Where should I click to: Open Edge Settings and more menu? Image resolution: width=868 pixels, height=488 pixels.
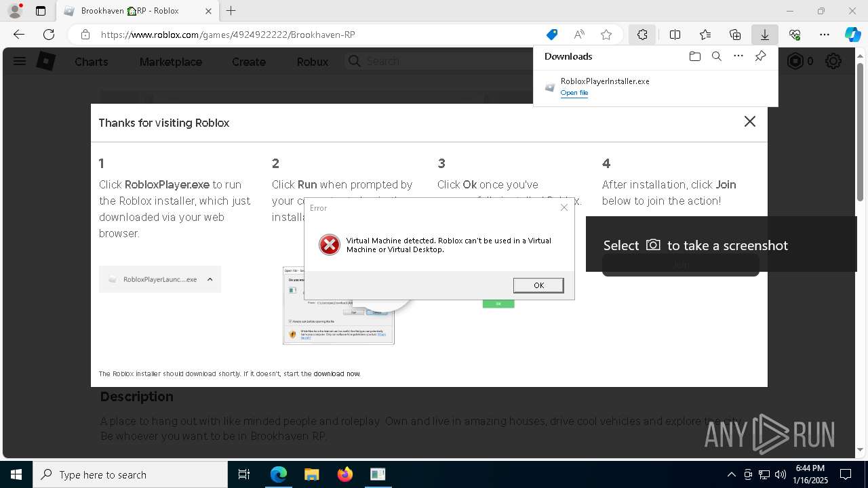click(825, 35)
